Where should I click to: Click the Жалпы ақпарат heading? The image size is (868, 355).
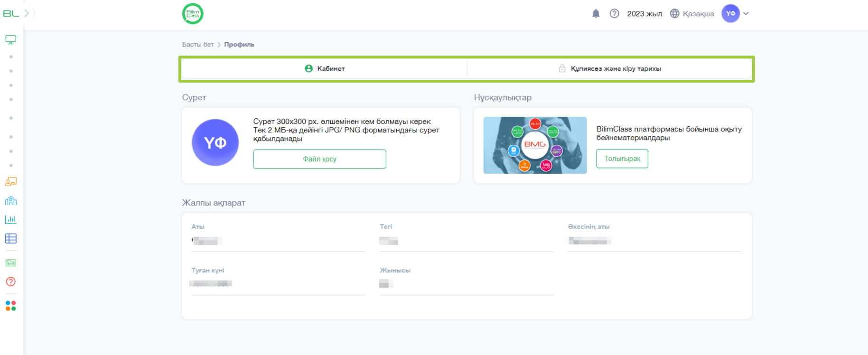tap(214, 203)
